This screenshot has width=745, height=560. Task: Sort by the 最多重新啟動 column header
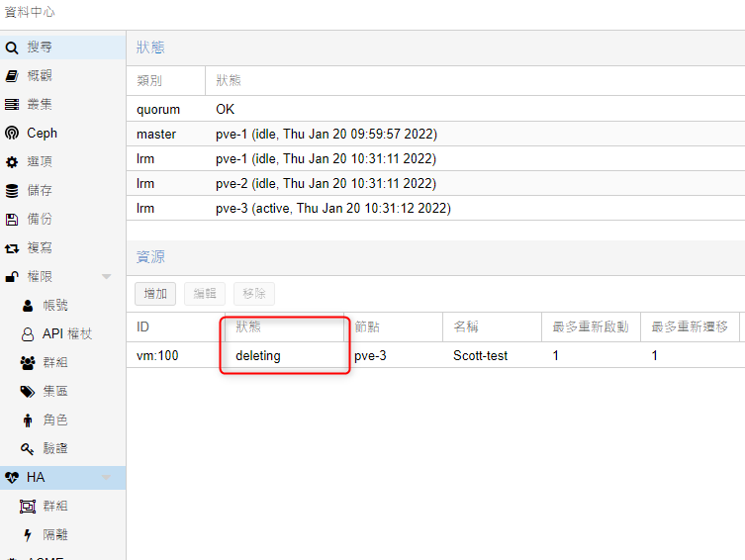[591, 327]
